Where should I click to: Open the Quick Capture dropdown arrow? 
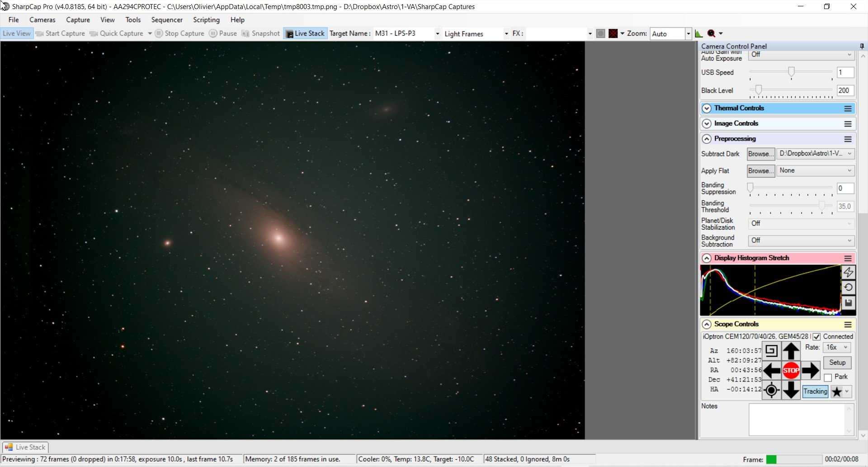(x=150, y=33)
